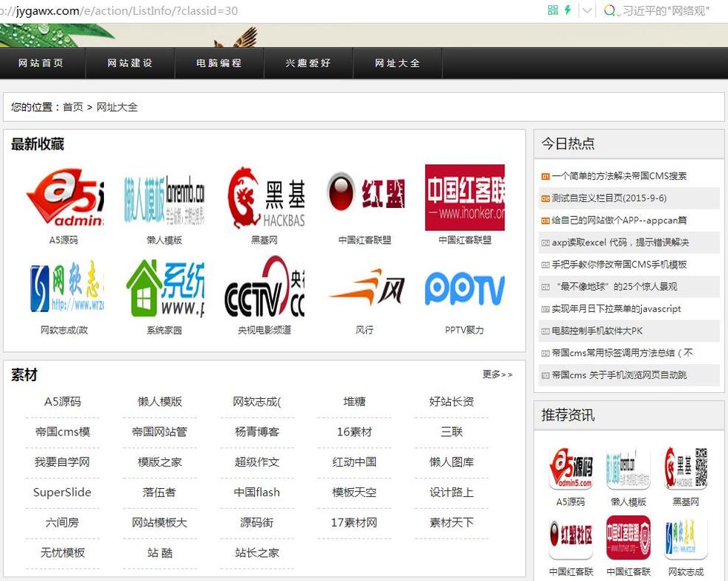Click 我要自学网 in the 素材 list
Viewport: 728px width, 581px height.
62,462
